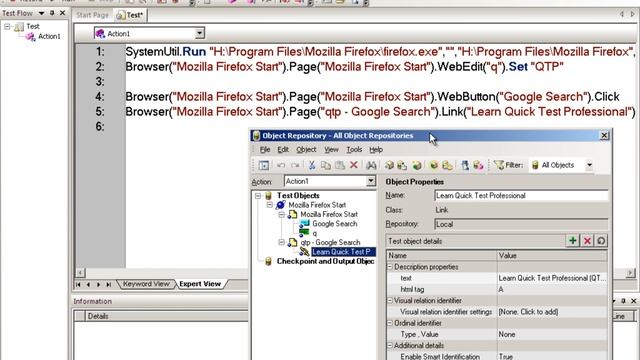This screenshot has width=640, height=360.
Task: Collapse the Additional details section
Action: click(390, 345)
